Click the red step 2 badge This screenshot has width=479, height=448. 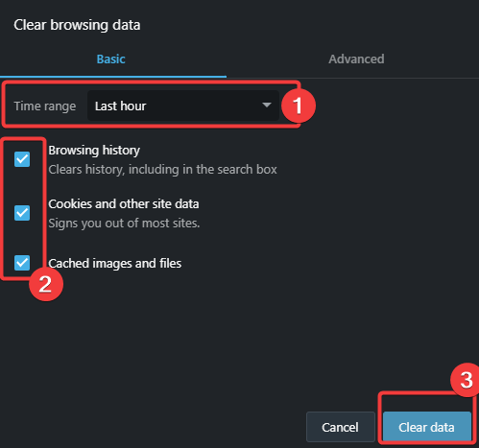coord(46,284)
